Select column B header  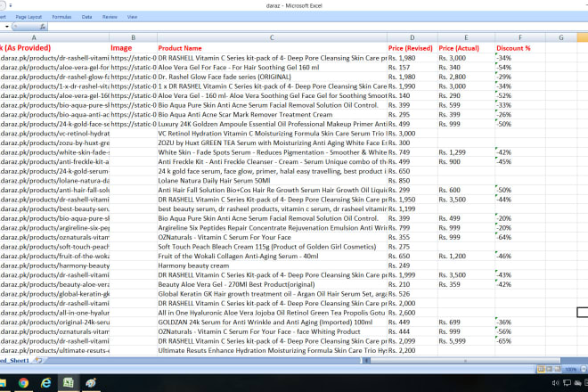click(133, 37)
